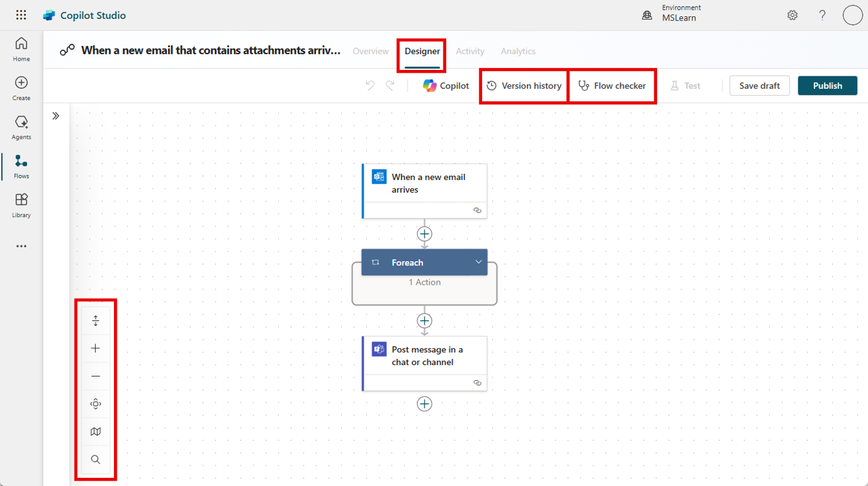868x486 pixels.
Task: Click the loop icon on the Foreach card
Action: click(375, 262)
